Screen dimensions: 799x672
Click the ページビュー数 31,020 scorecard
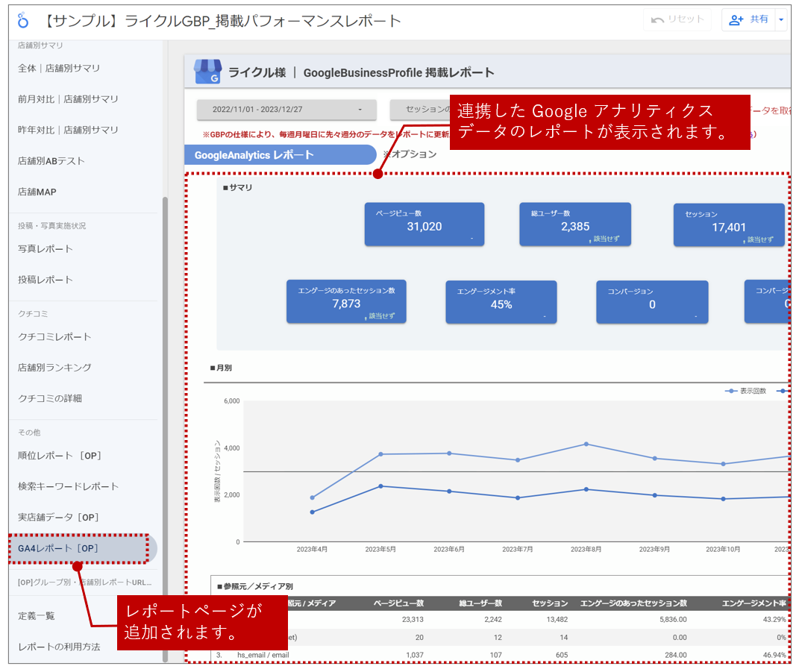pyautogui.click(x=424, y=224)
